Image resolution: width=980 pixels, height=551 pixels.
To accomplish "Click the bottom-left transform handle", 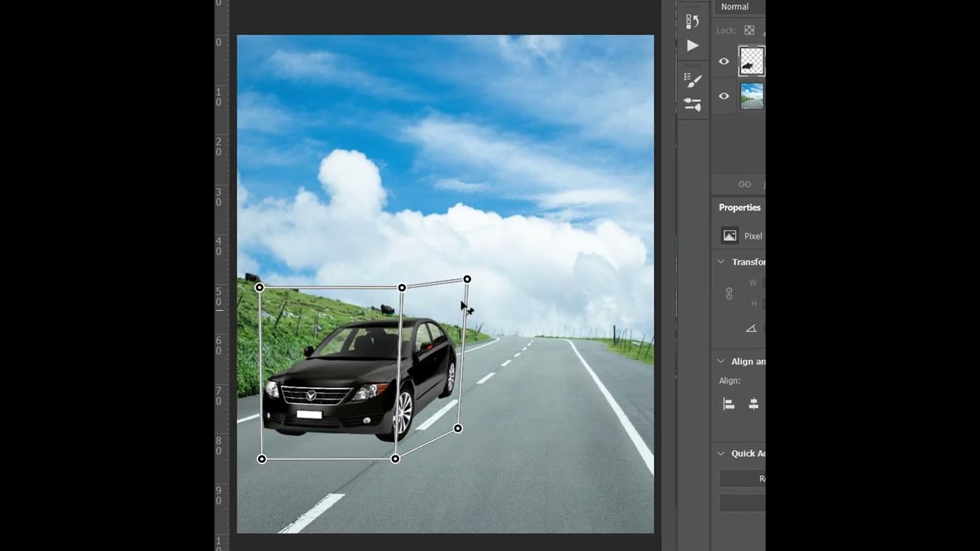I will coord(262,458).
